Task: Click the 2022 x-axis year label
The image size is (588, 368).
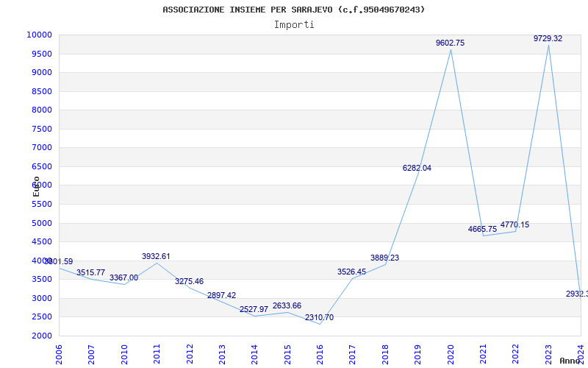Action: [516, 355]
